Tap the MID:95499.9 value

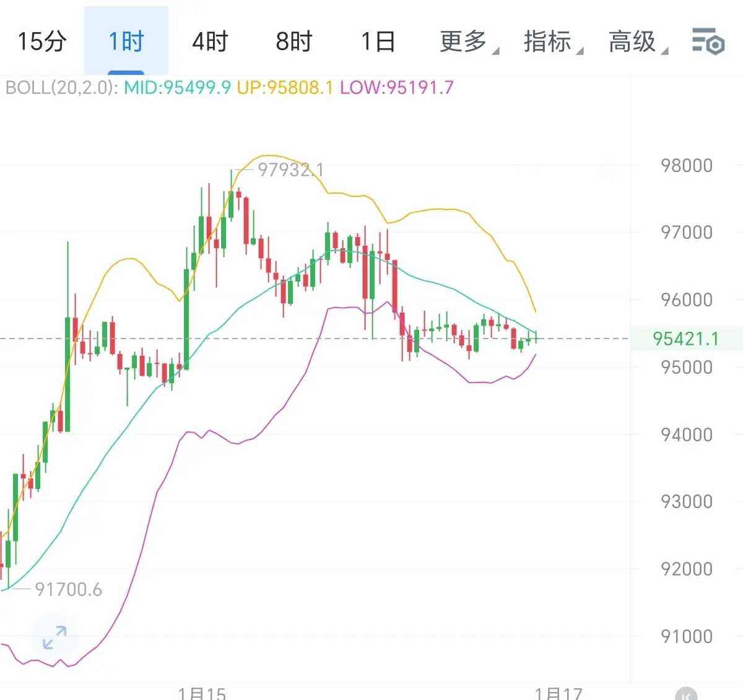click(x=177, y=87)
